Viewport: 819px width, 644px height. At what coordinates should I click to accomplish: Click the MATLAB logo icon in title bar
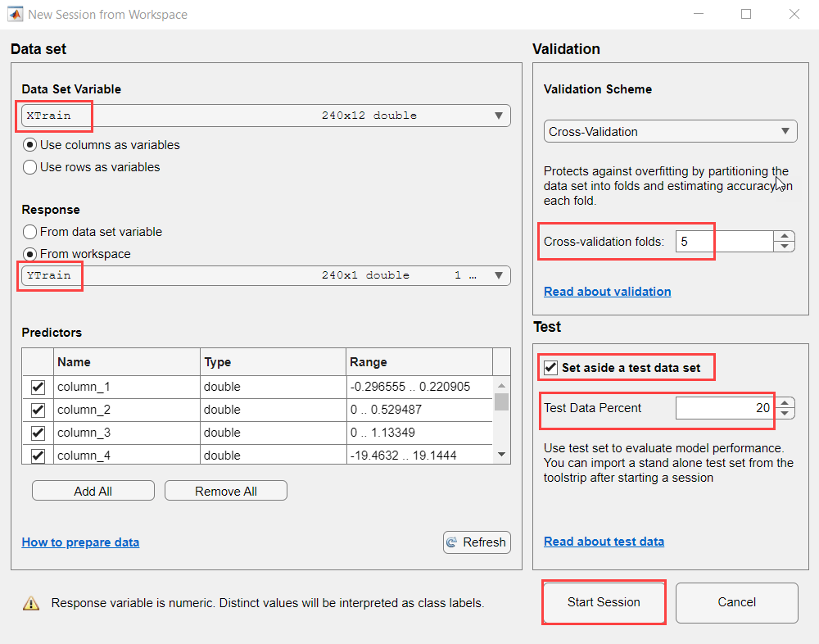click(x=15, y=14)
